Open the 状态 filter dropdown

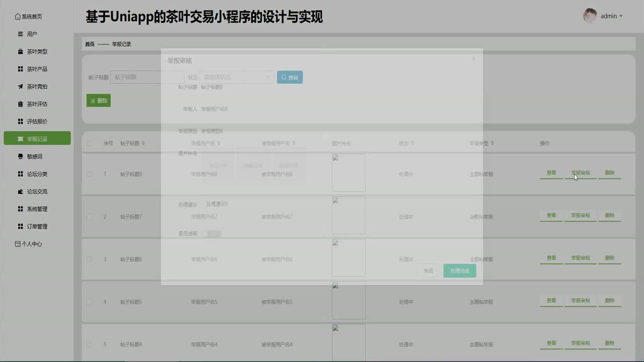(237, 77)
